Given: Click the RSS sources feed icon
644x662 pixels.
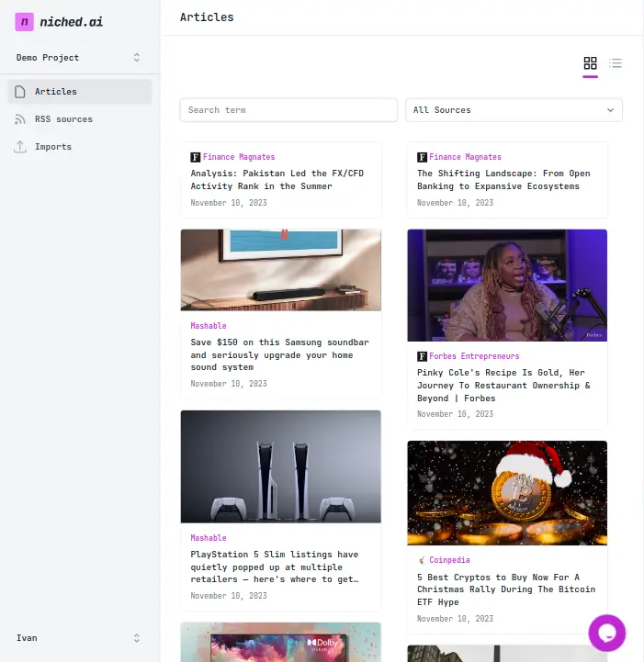Looking at the screenshot, I should (20, 119).
